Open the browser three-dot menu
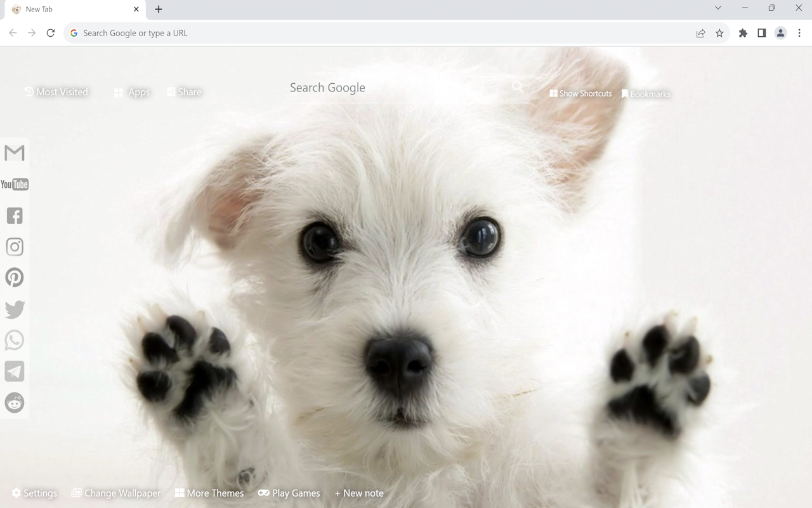The image size is (812, 508). pos(801,32)
